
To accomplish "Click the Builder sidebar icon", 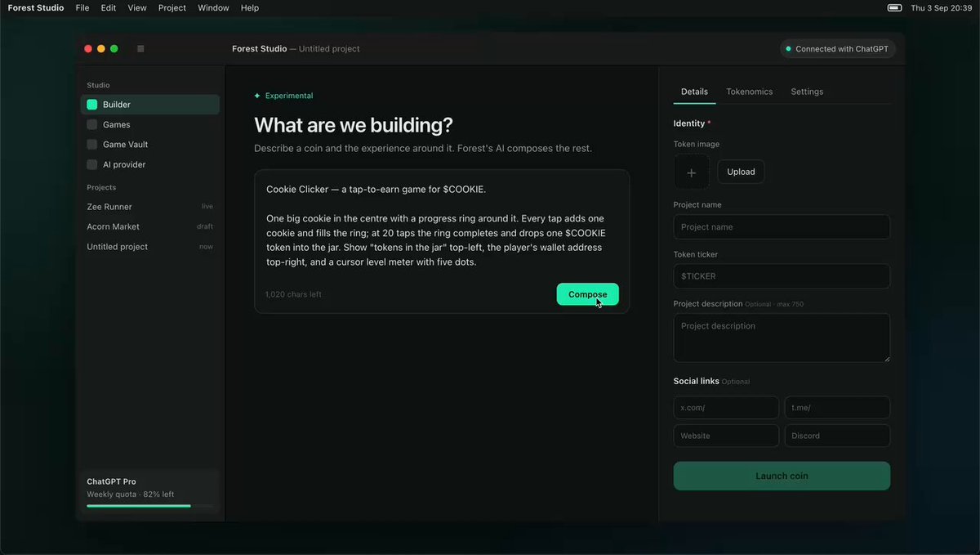I will [92, 105].
